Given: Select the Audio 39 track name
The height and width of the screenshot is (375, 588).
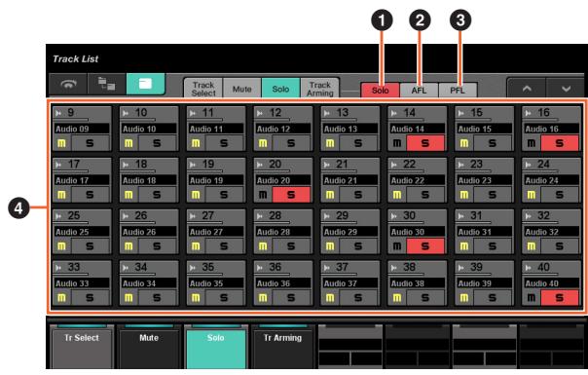Looking at the screenshot, I should click(x=485, y=283).
